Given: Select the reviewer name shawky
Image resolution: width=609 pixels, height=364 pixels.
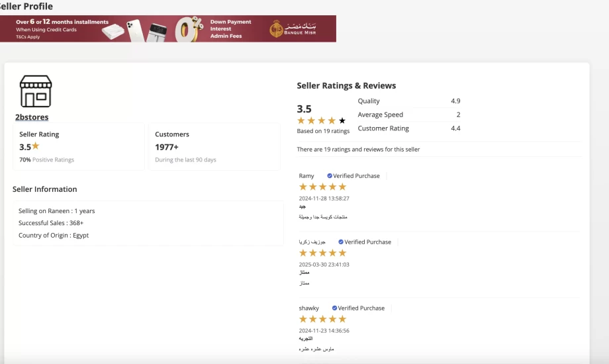Looking at the screenshot, I should point(308,308).
